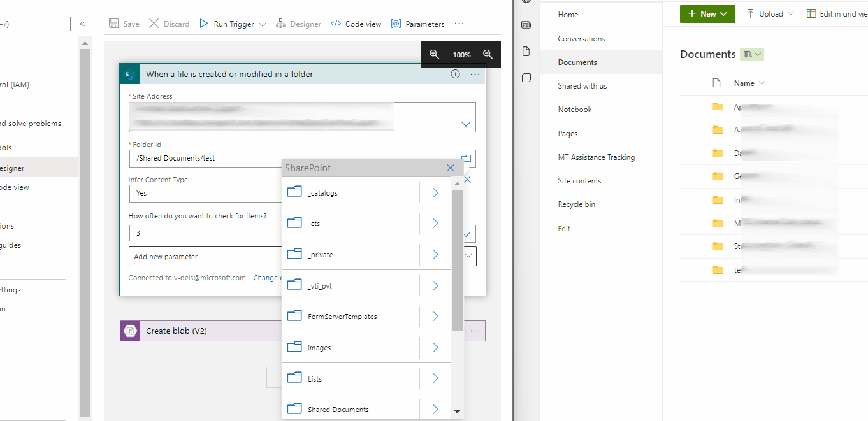Viewport: 868px width, 421px height.
Task: Open Code view with the </> icon
Action: click(336, 24)
